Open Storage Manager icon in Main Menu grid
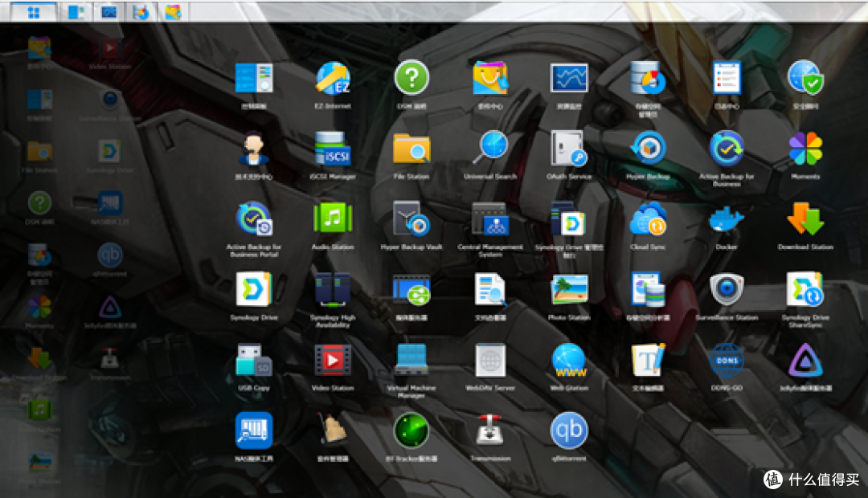 [x=648, y=78]
